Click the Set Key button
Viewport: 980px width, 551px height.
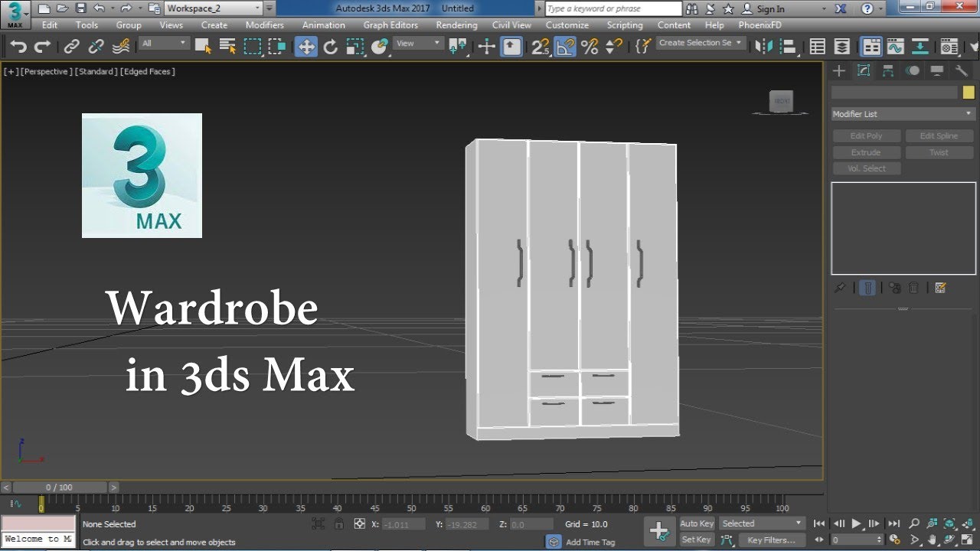697,540
